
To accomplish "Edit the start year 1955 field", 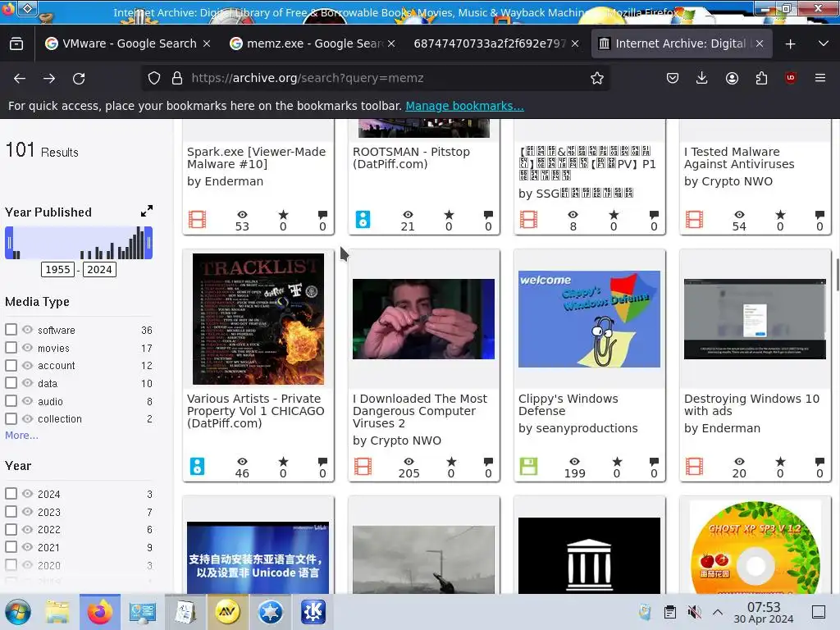I will tap(57, 269).
